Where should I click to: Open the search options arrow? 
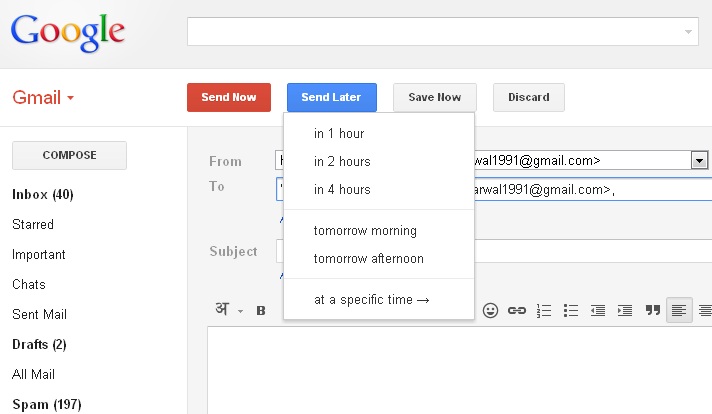tap(688, 32)
